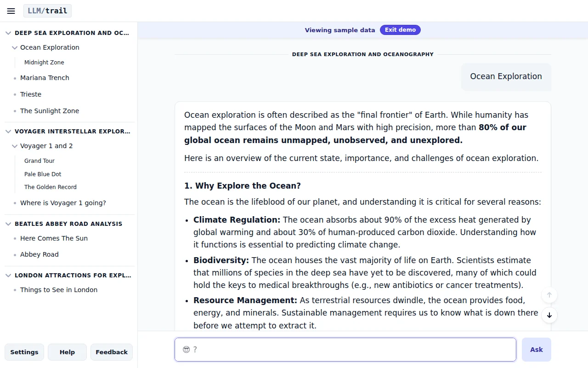Screen dimensions: 588x368
Task: Collapse London Attractions section chevron
Action: click(x=8, y=276)
